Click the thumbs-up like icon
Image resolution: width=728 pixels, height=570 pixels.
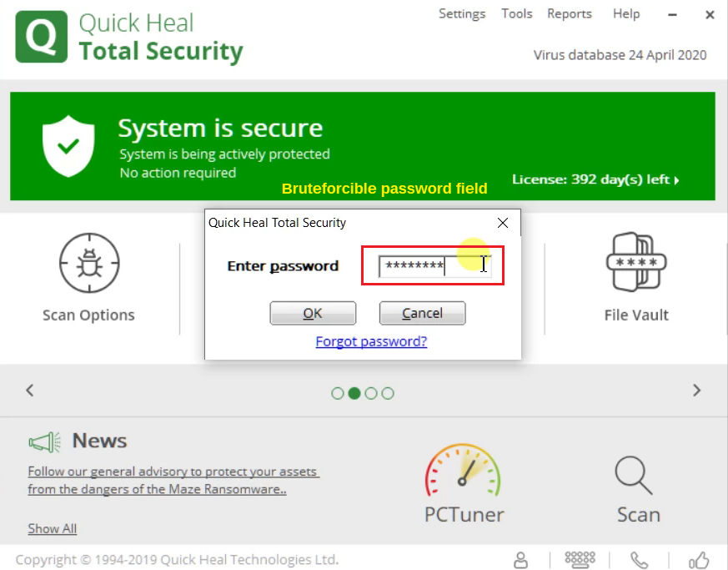(699, 559)
